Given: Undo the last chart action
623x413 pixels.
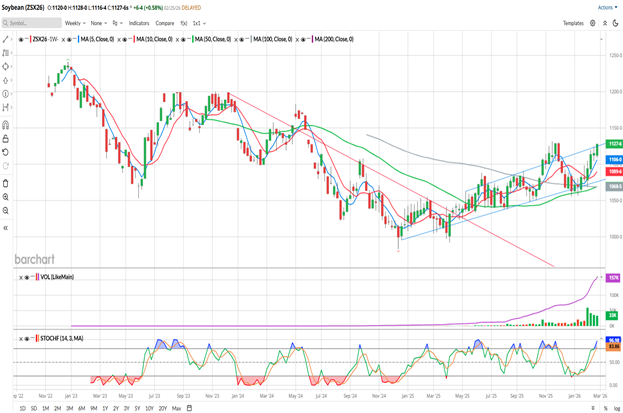Looking at the screenshot, I should coord(5,152).
